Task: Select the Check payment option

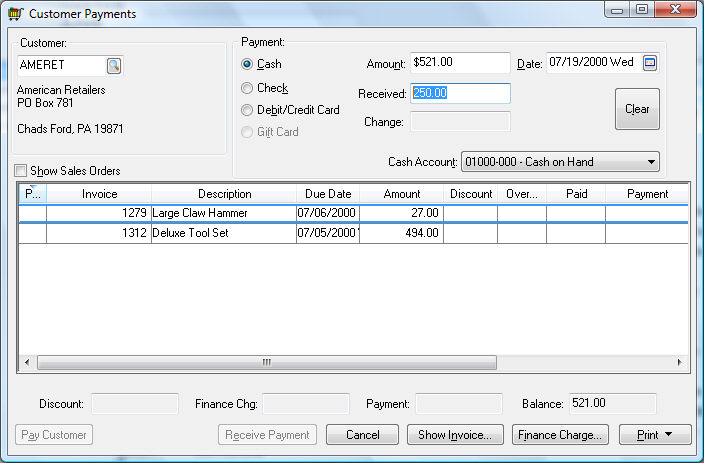Action: pos(247,88)
